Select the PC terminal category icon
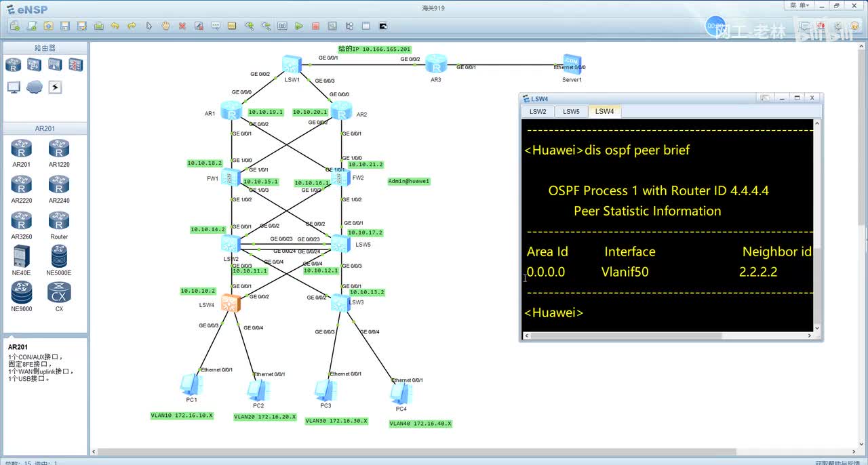 [x=14, y=87]
